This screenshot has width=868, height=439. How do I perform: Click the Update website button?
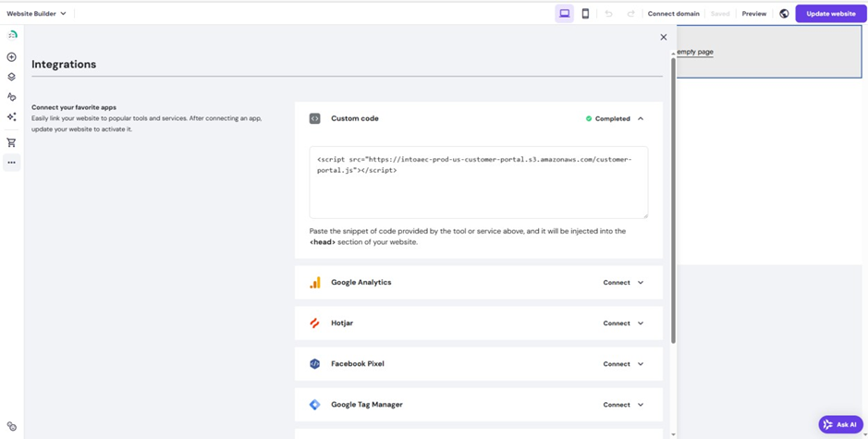830,14
